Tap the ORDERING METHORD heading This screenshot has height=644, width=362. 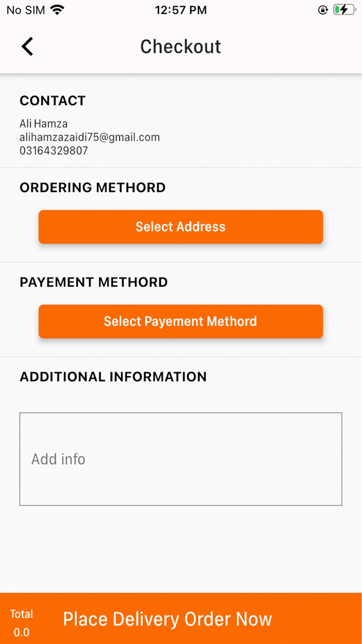93,188
